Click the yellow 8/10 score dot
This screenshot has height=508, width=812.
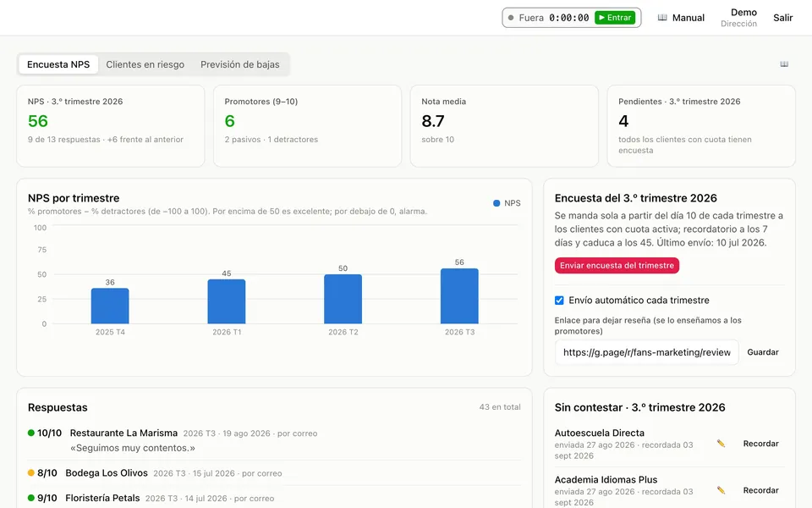point(31,472)
